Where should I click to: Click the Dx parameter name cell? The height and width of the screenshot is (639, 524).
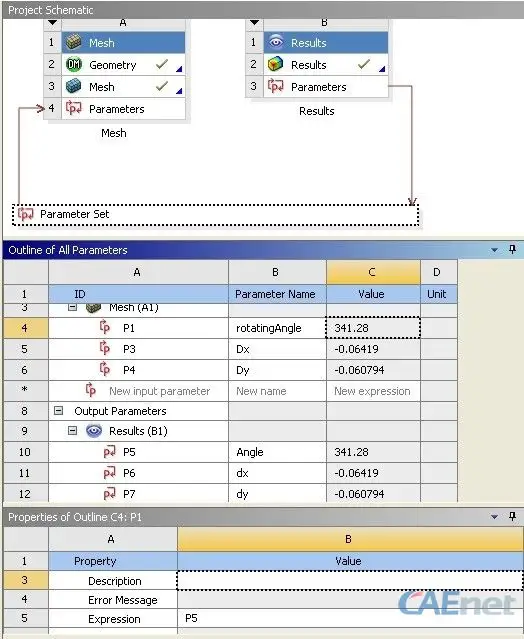(x=277, y=349)
